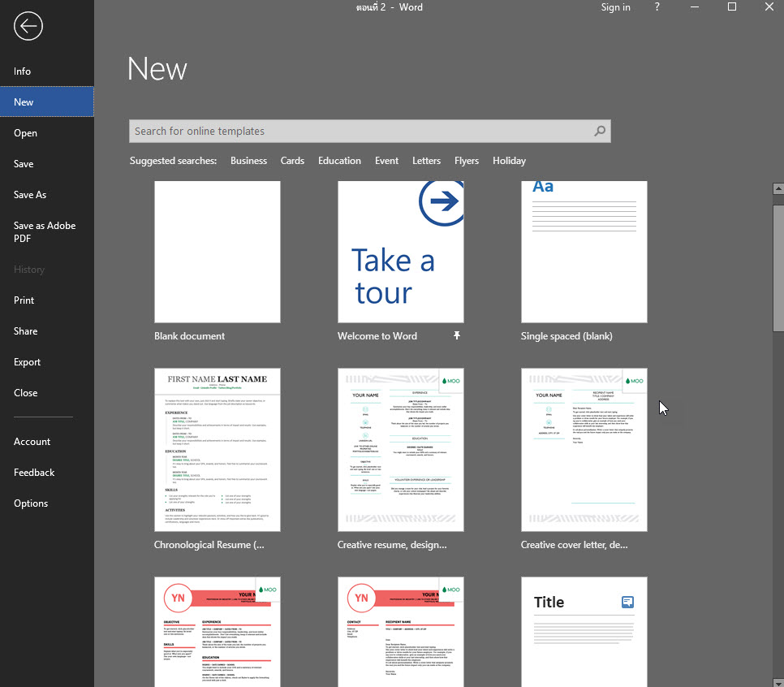
Task: Click the Sign in link
Action: coord(615,7)
